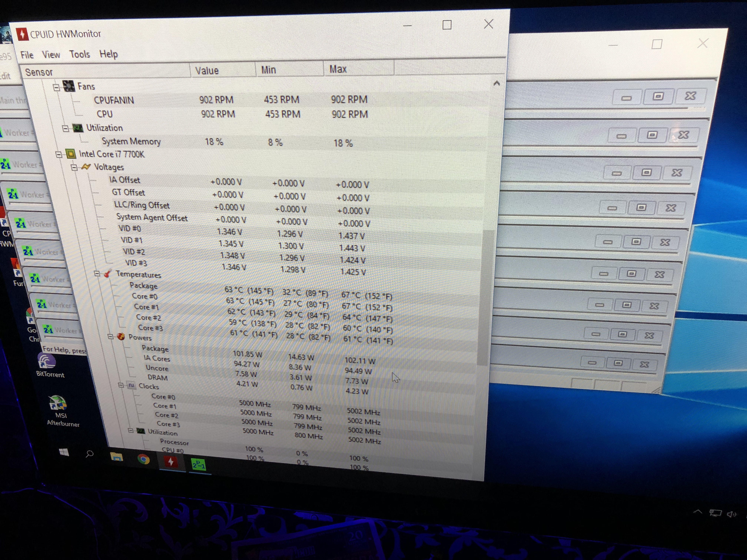Click the Voltages lightning icon
This screenshot has width=747, height=560.
click(86, 167)
